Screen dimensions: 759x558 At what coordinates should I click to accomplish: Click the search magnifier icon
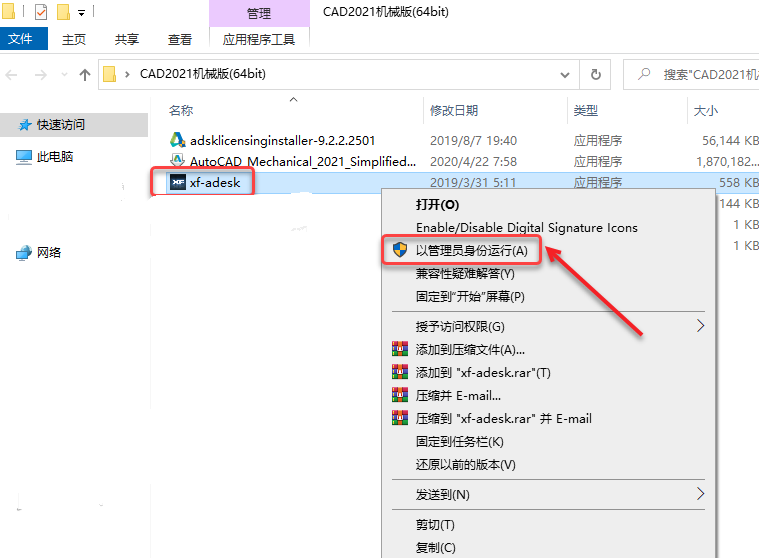(x=644, y=74)
